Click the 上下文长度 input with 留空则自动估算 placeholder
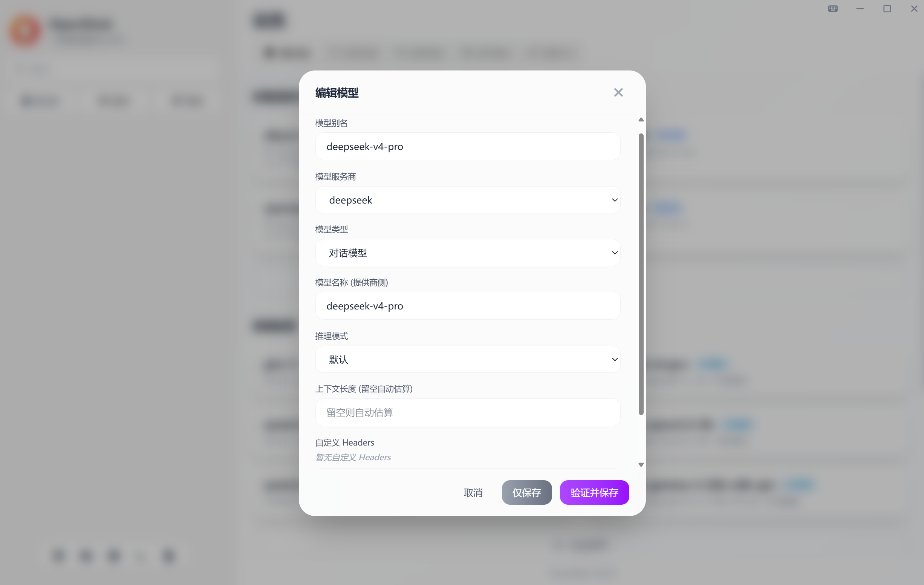Screen dimensions: 924x585 click(x=468, y=412)
